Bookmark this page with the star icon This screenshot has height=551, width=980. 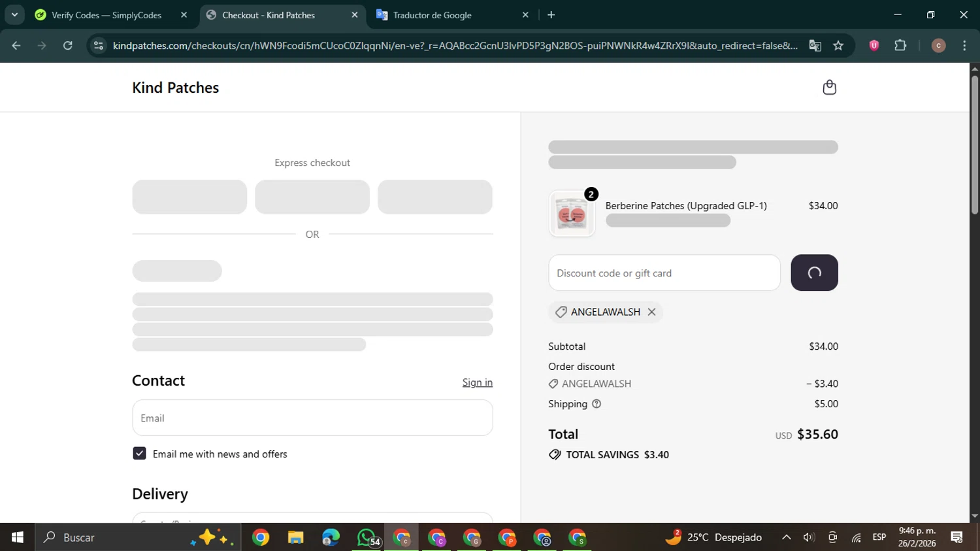pyautogui.click(x=838, y=46)
